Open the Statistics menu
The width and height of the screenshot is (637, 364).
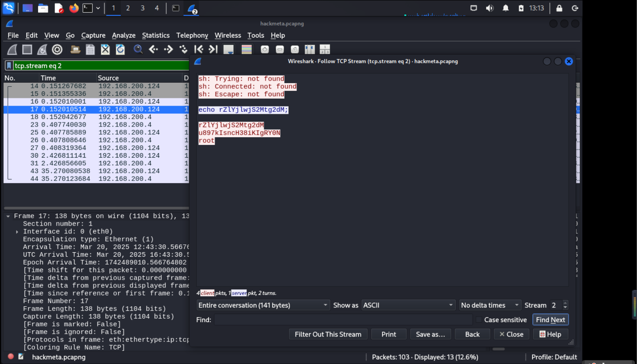[156, 36]
